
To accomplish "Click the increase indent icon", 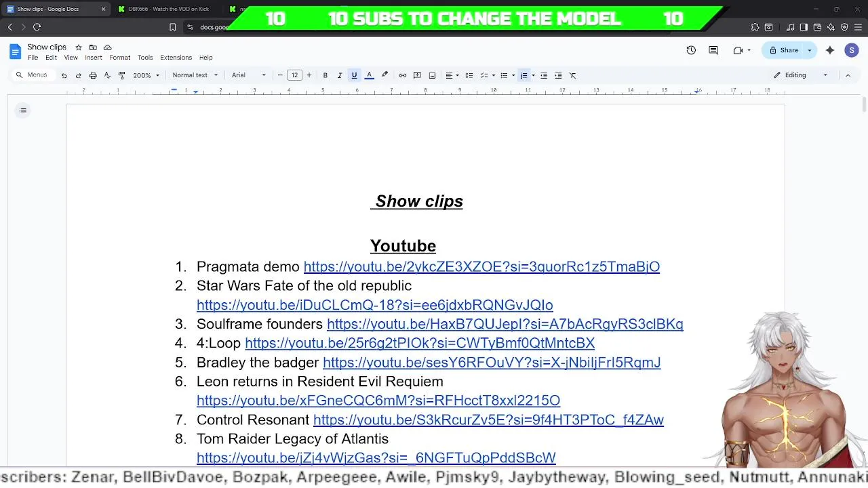I will 558,75.
